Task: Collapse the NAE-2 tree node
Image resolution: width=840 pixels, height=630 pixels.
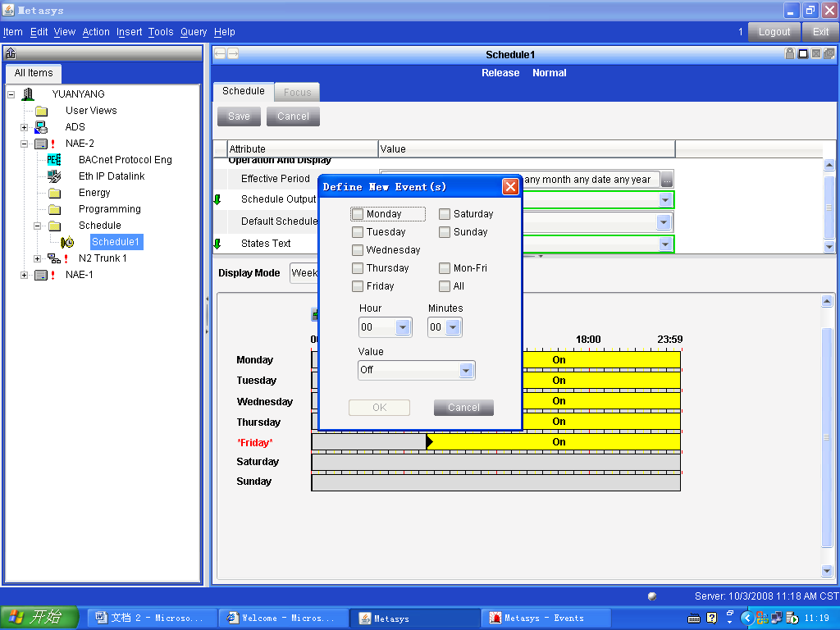Action: [x=25, y=144]
